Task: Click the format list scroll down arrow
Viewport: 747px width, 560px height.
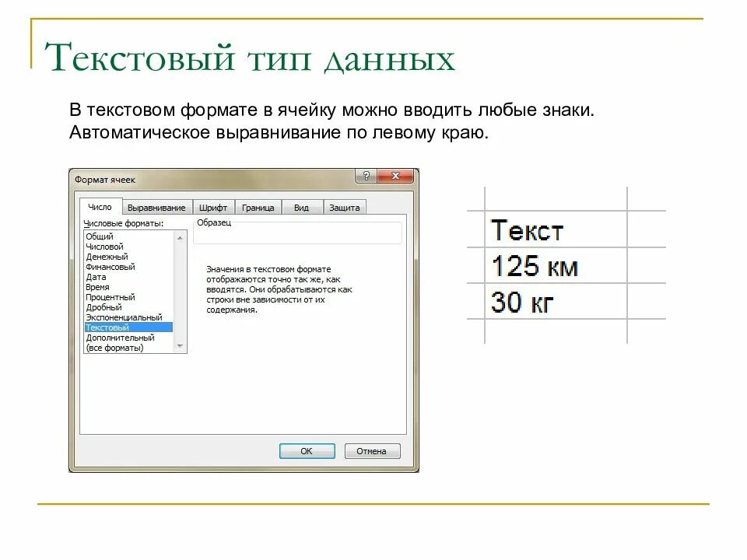Action: coord(180,345)
